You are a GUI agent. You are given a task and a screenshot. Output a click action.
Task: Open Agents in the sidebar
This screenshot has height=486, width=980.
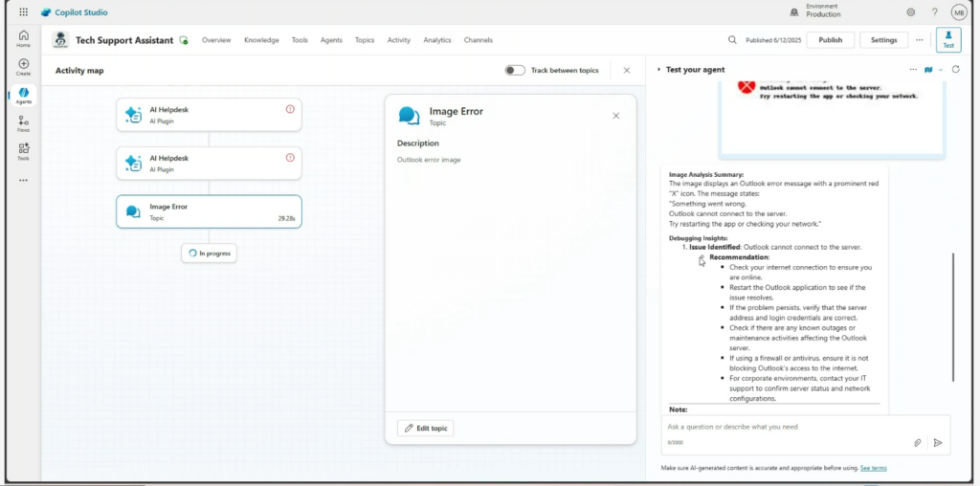(x=23, y=96)
